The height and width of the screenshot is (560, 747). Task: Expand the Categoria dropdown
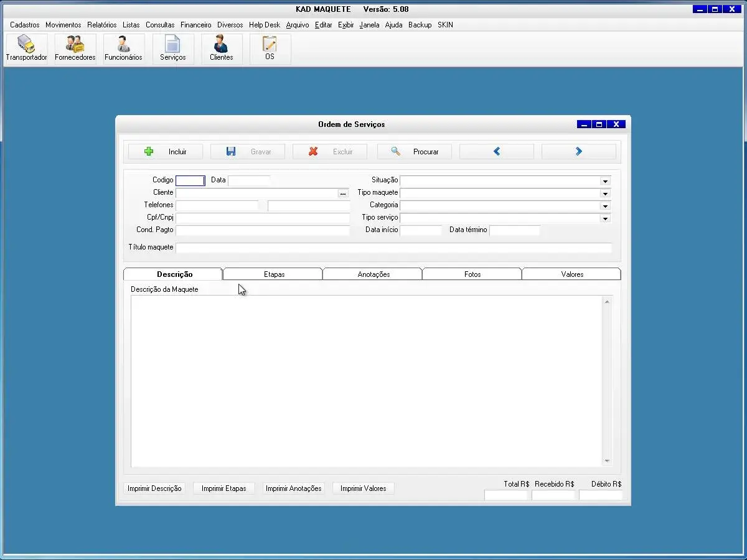(x=604, y=206)
